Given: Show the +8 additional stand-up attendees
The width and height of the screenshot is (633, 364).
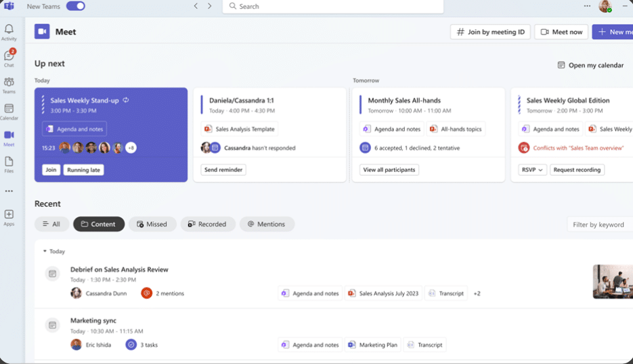Looking at the screenshot, I should [x=131, y=147].
